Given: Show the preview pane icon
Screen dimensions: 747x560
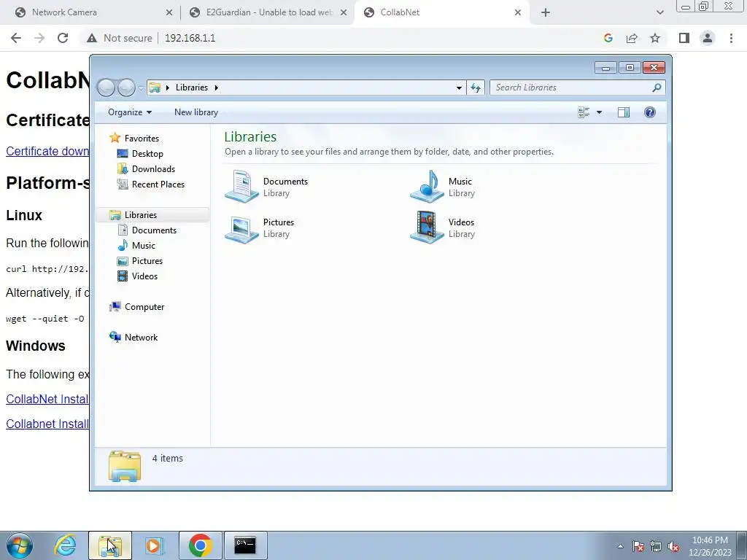Looking at the screenshot, I should tap(624, 112).
